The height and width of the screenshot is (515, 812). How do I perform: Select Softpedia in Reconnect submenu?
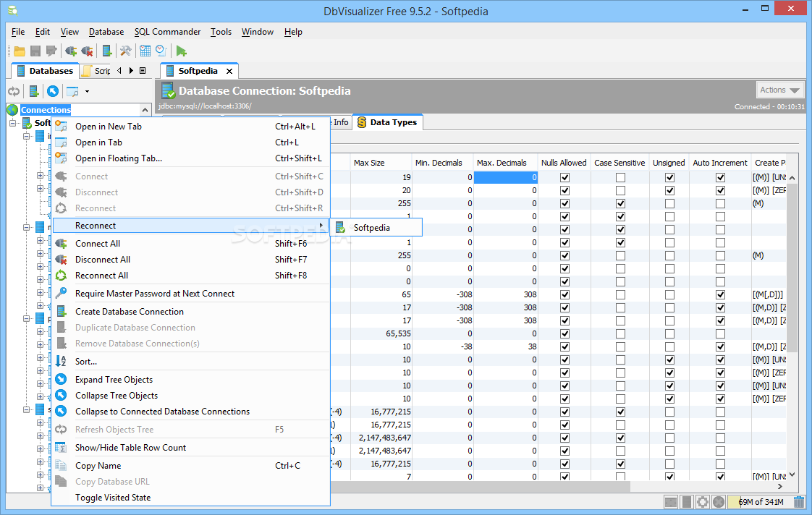click(376, 228)
